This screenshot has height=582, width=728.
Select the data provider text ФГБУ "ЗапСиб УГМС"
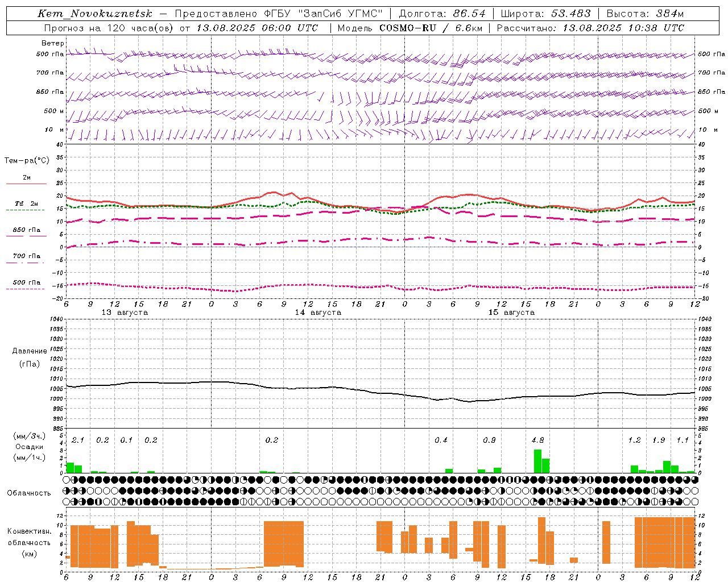[x=324, y=14]
